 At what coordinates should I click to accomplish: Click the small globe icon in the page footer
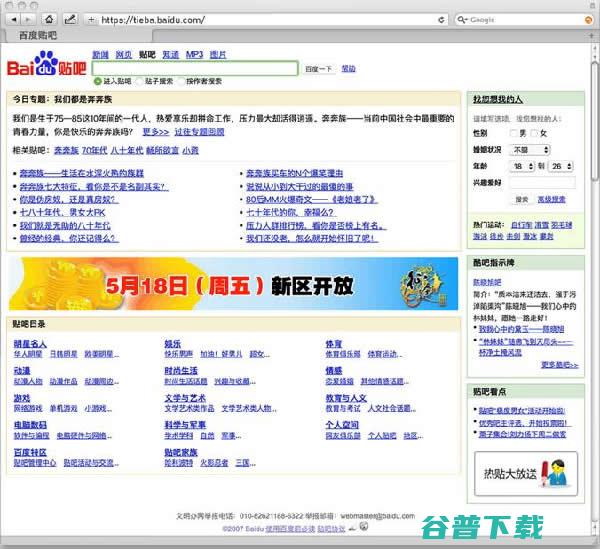364,526
